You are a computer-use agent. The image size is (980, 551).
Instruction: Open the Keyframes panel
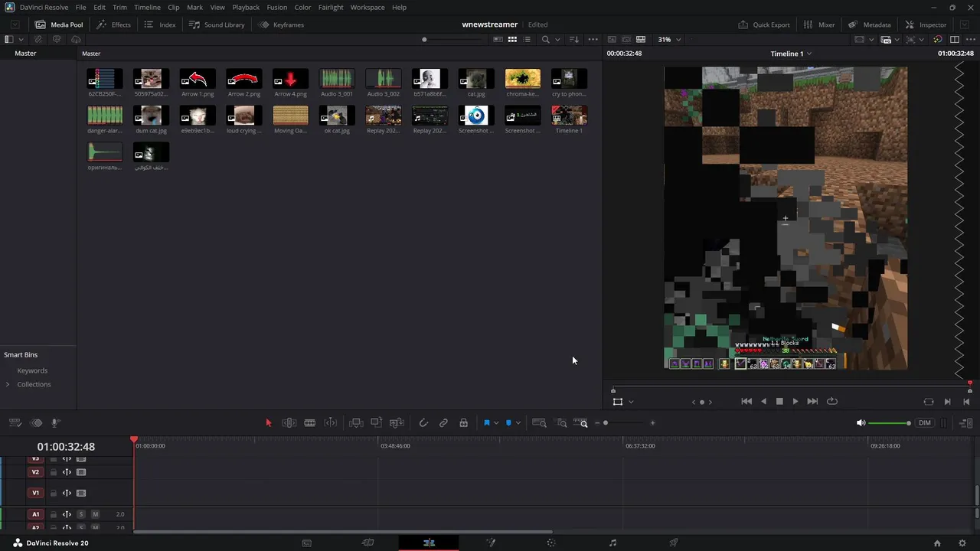point(281,24)
